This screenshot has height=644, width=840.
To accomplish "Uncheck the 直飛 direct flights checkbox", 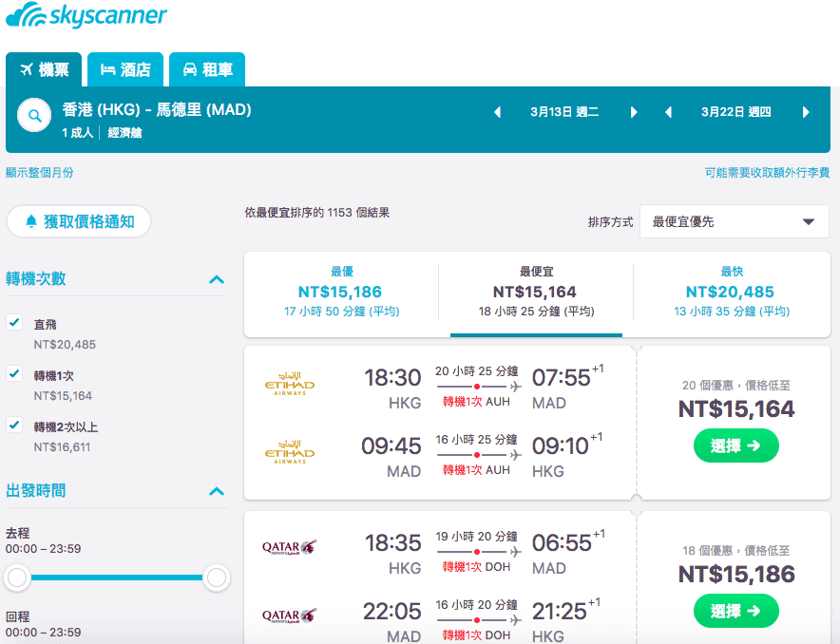I will [x=14, y=322].
